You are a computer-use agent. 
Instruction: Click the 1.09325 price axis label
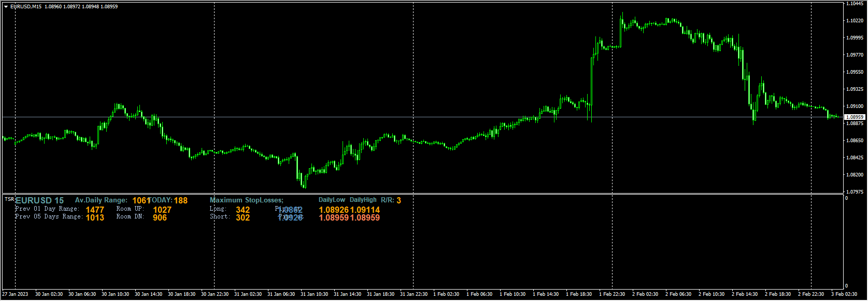[855, 89]
